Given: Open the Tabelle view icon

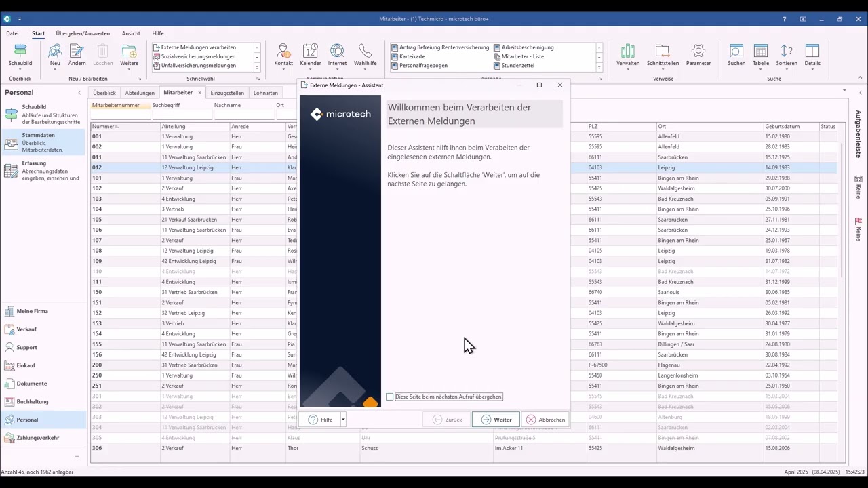Looking at the screenshot, I should [761, 56].
